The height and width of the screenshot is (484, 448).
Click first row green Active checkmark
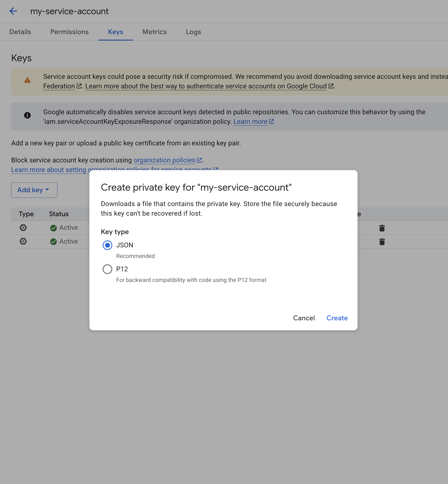click(x=53, y=228)
